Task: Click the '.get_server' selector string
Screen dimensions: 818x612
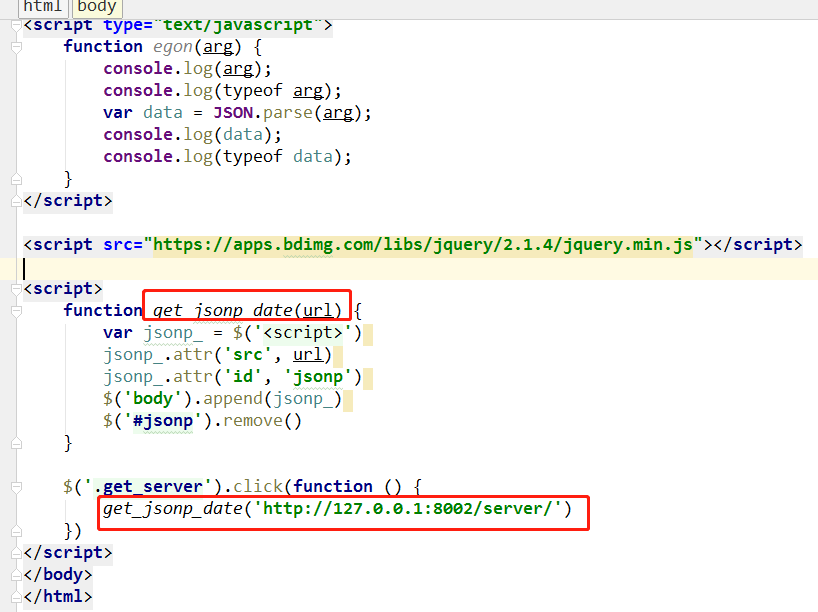Action: pyautogui.click(x=148, y=487)
